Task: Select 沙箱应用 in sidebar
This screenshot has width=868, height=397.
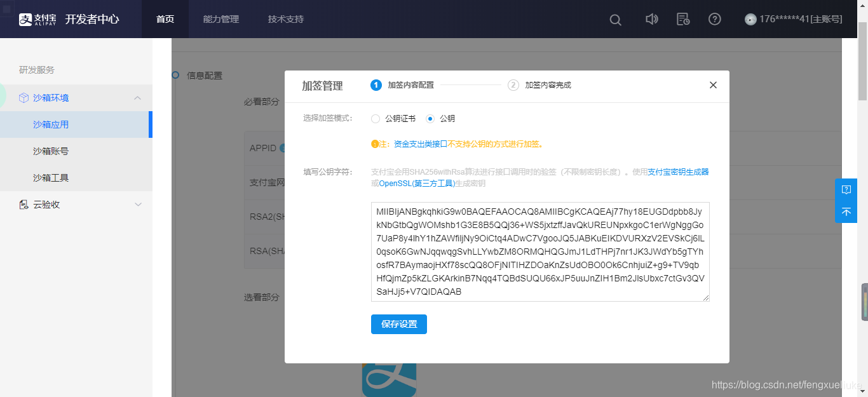Action: tap(76, 124)
